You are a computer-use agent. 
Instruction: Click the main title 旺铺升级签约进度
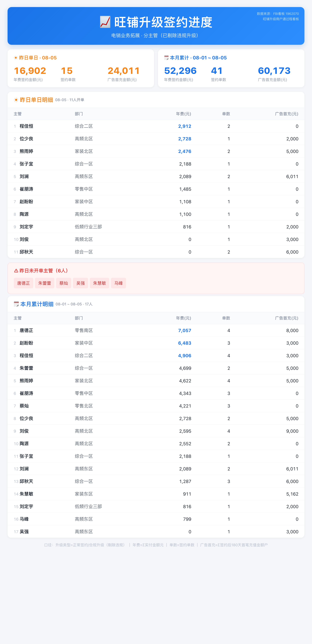pyautogui.click(x=163, y=22)
